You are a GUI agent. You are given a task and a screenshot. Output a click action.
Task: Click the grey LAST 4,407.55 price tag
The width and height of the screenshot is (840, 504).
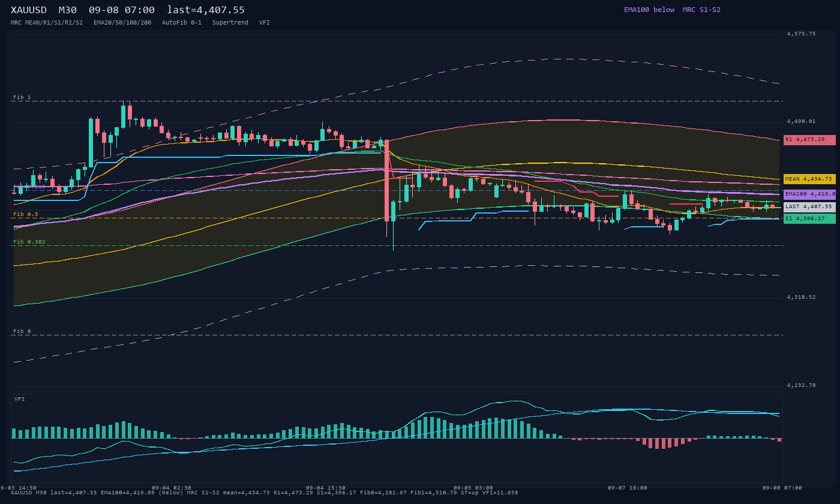(809, 206)
